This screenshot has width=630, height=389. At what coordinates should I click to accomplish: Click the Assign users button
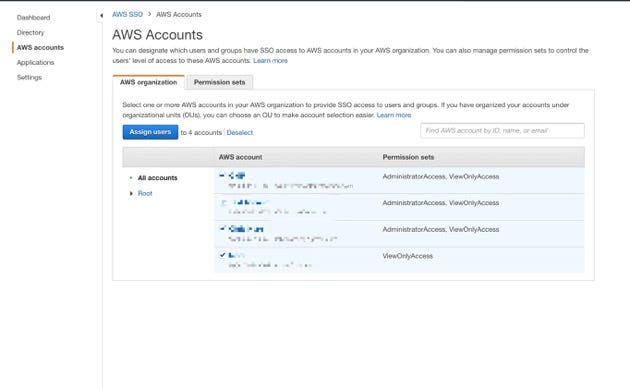[x=150, y=132]
